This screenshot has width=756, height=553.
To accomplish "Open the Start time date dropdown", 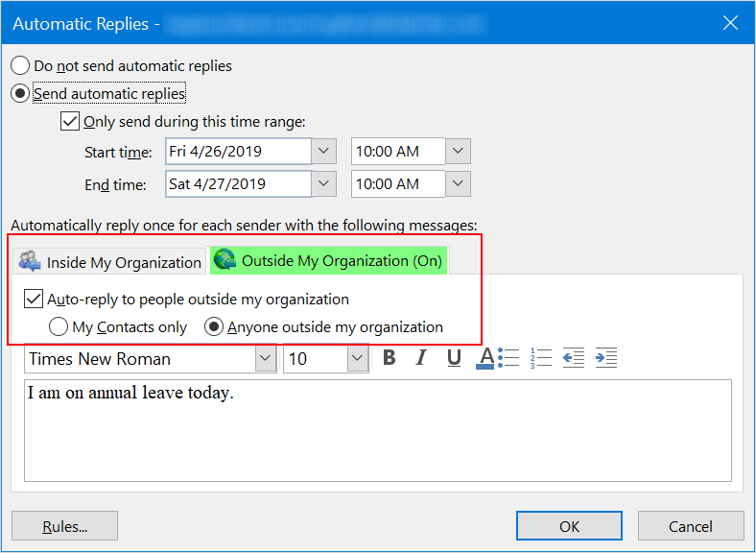I will pos(324,152).
